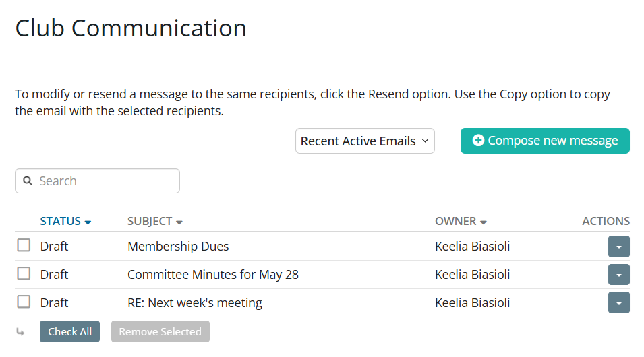Click the arrow icon beside Check All
The height and width of the screenshot is (357, 644).
[20, 332]
